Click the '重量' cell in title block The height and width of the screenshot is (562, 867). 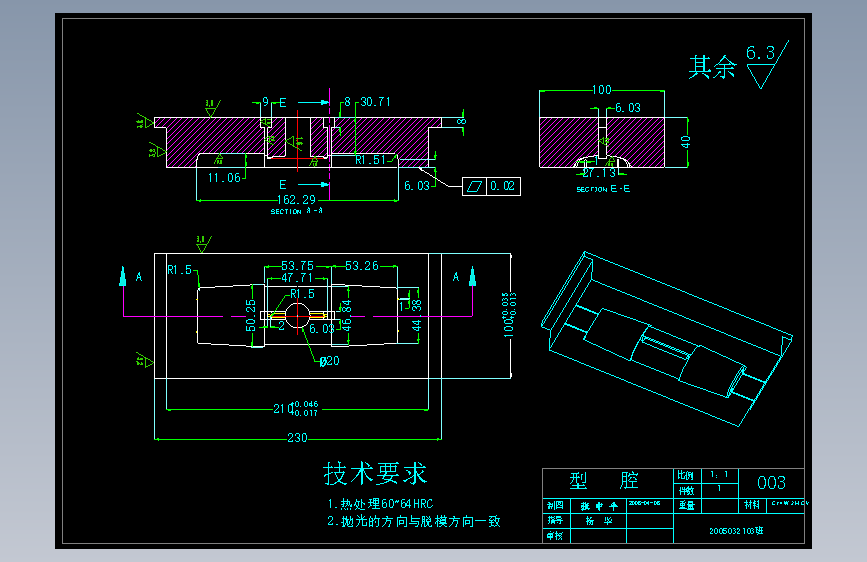tap(687, 505)
